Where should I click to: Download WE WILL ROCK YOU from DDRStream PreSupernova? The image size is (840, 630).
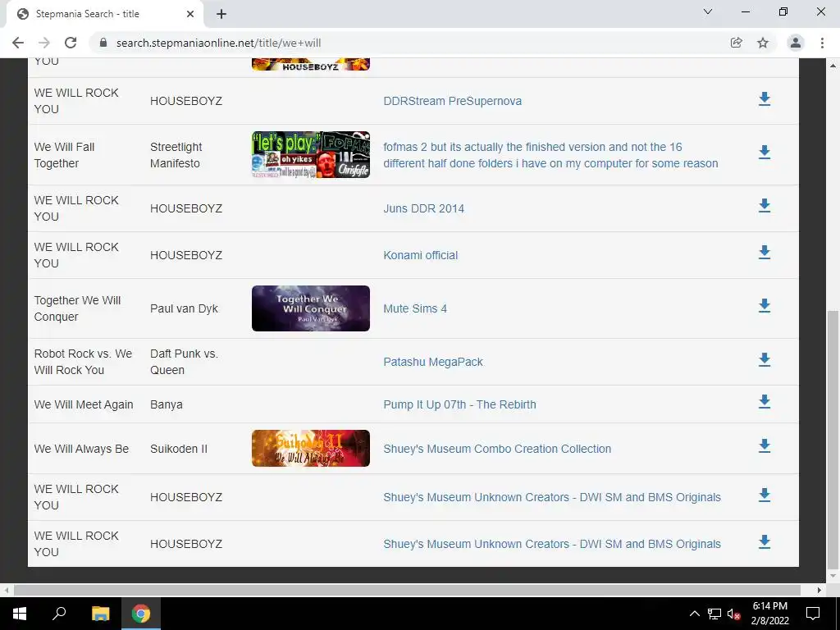pos(765,99)
